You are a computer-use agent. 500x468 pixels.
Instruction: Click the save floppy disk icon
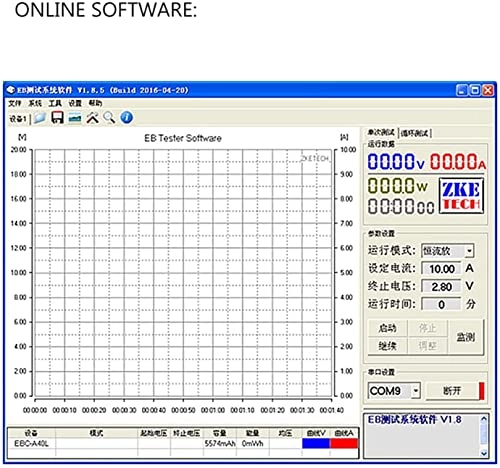[57, 118]
